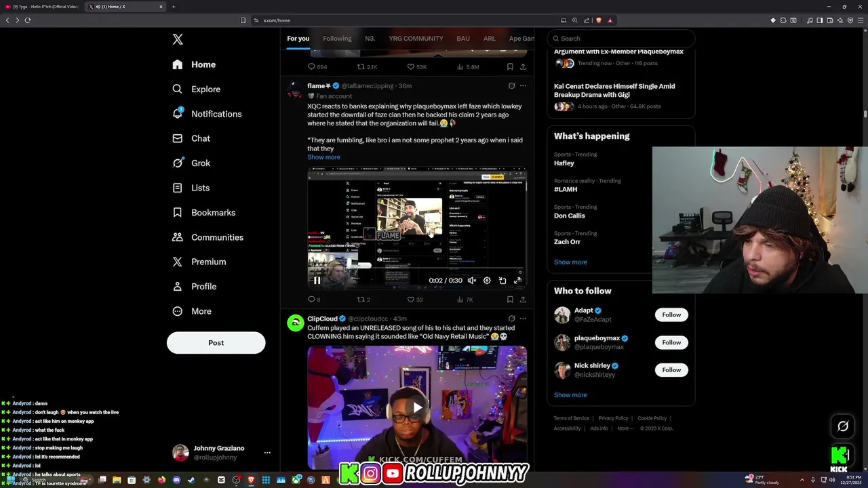Open Profile in sidebar
Screen dimensions: 868x488
tap(194, 286)
